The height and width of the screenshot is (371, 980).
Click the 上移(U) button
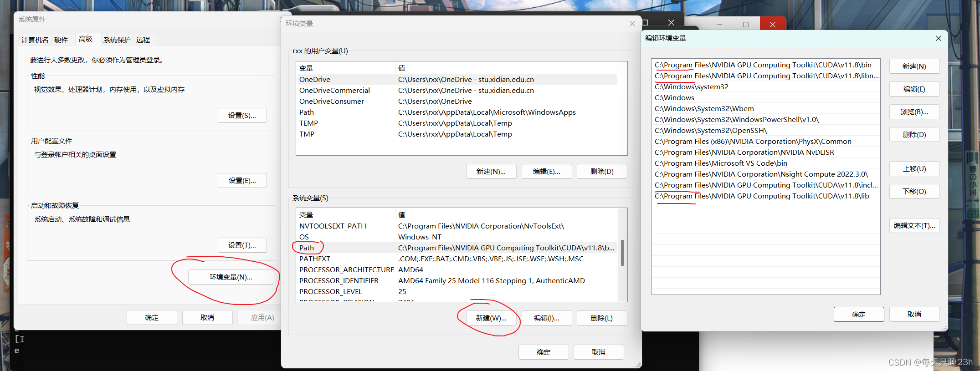tap(914, 169)
